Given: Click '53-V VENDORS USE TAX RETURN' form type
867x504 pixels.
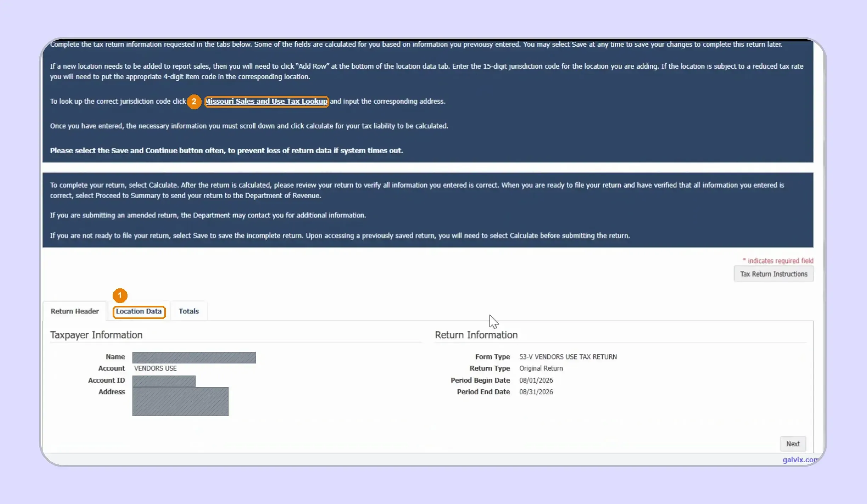Looking at the screenshot, I should click(x=568, y=357).
